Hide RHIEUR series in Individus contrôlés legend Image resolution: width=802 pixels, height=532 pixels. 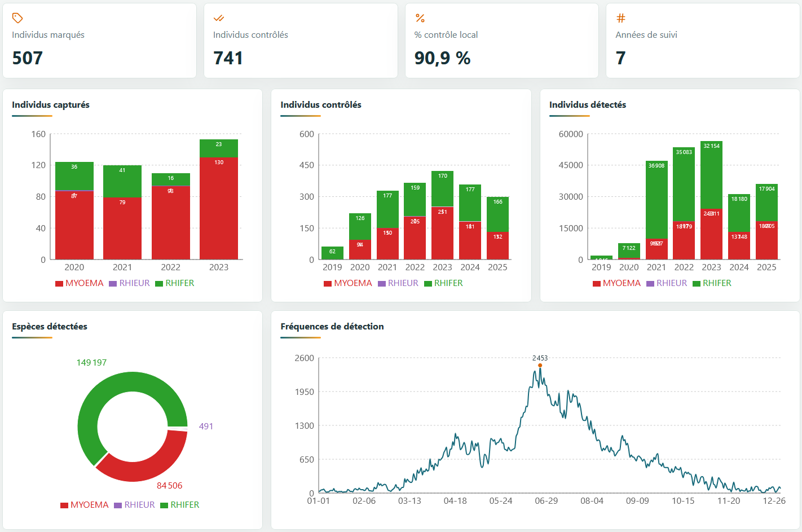point(398,283)
